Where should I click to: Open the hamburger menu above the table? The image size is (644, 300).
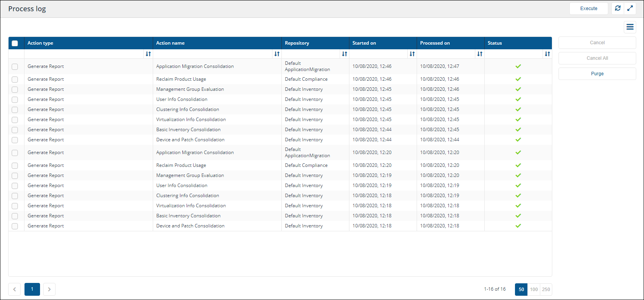[630, 27]
